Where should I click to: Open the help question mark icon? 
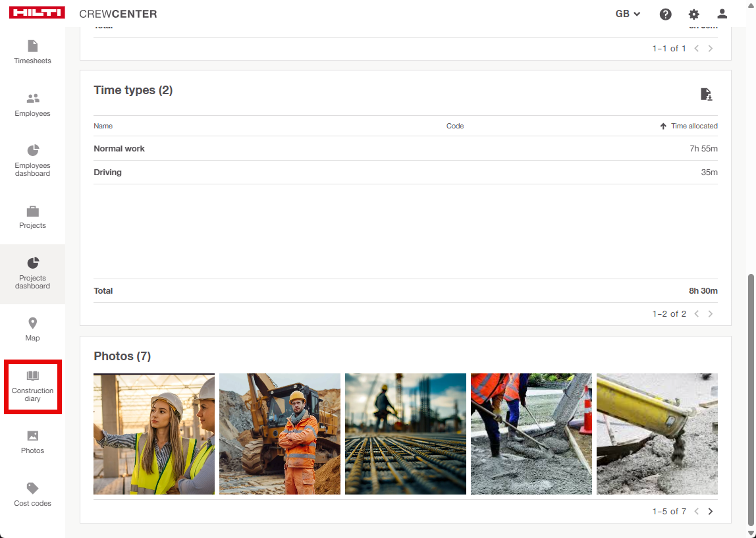click(x=665, y=14)
